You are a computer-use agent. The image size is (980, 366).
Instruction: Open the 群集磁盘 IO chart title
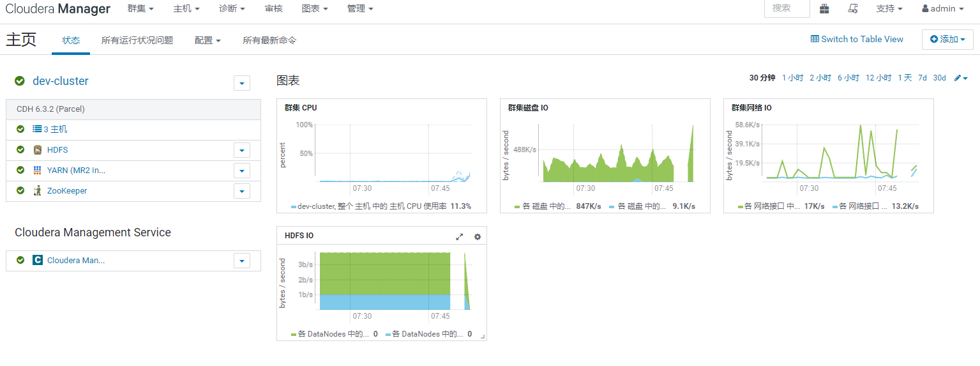click(528, 108)
